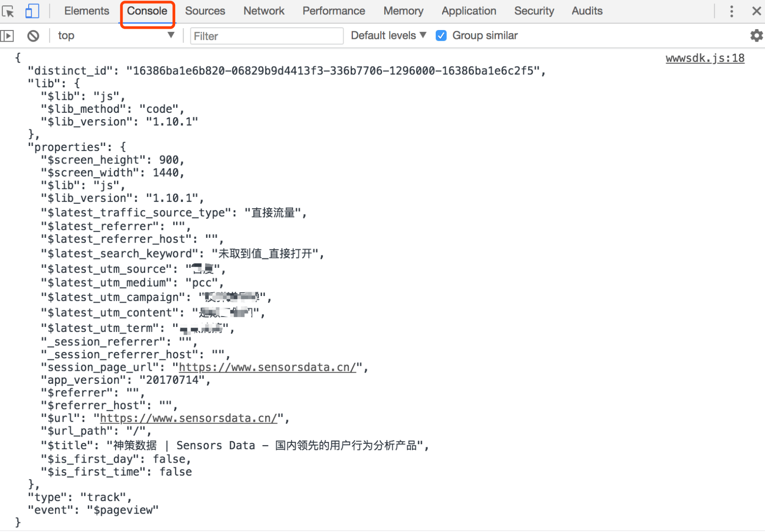
Task: Toggle the device toolbar icon
Action: (32, 11)
